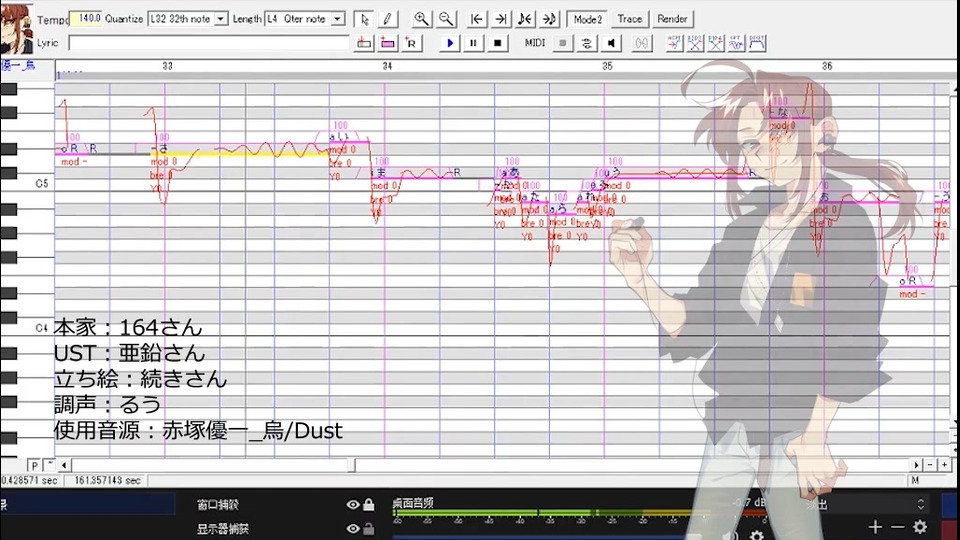Open the OBS transition dropdown stepper
The height and width of the screenshot is (540, 960).
(920, 504)
